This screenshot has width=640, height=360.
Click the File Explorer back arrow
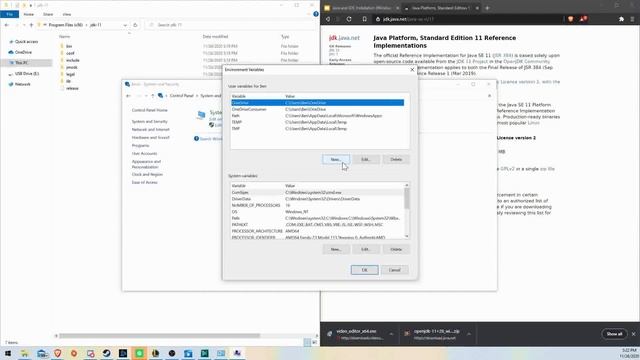pos(7,25)
